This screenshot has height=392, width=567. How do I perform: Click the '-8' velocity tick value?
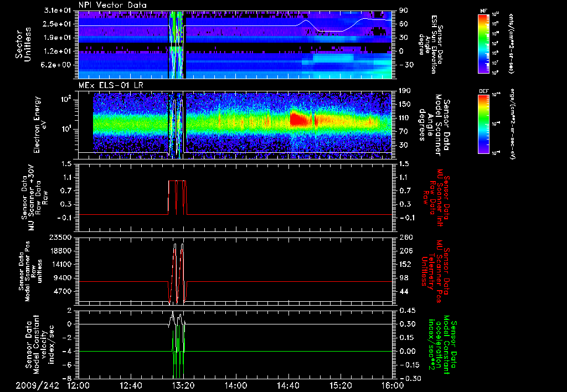(x=68, y=379)
